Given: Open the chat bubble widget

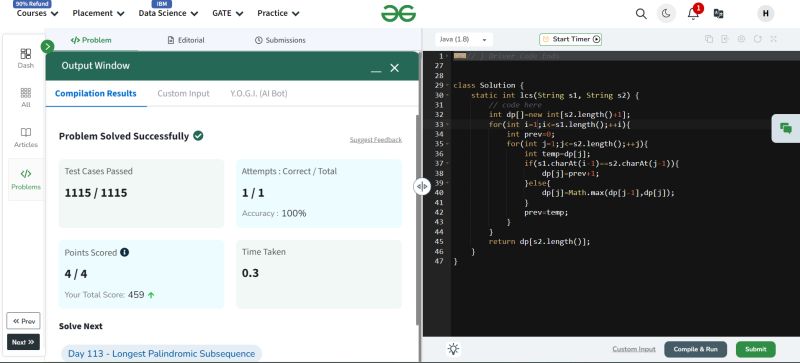Looking at the screenshot, I should click(x=786, y=128).
